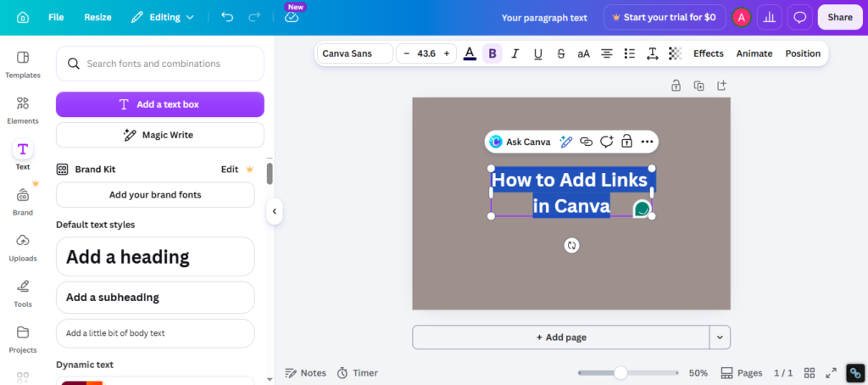Screen dimensions: 868x385
Task: Open Notes at the bottom
Action: click(x=305, y=373)
